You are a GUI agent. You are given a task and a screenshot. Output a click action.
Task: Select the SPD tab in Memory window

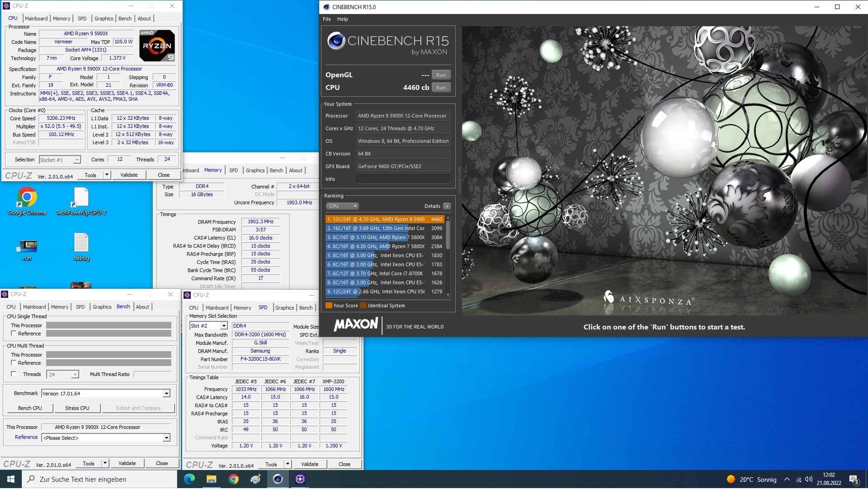point(233,170)
